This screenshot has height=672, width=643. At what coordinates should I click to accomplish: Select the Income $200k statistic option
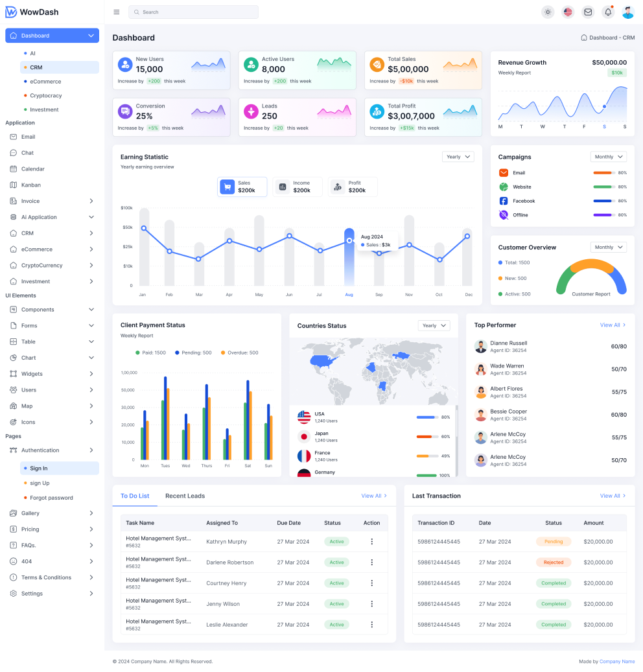coord(298,187)
